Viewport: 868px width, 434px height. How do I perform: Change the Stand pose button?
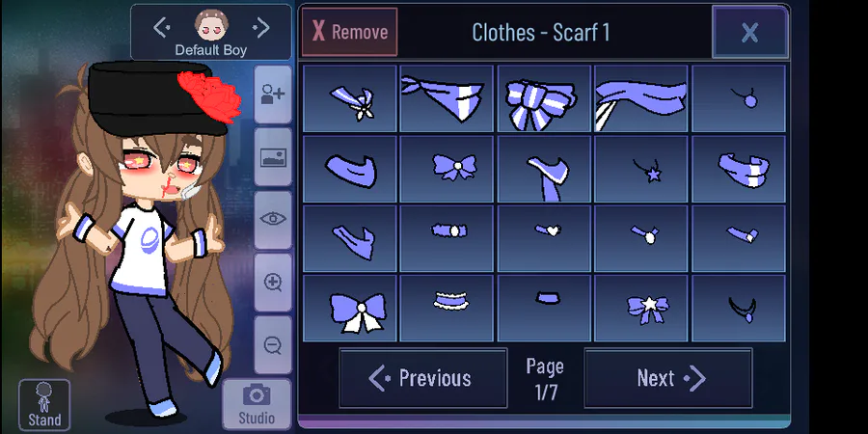[44, 405]
